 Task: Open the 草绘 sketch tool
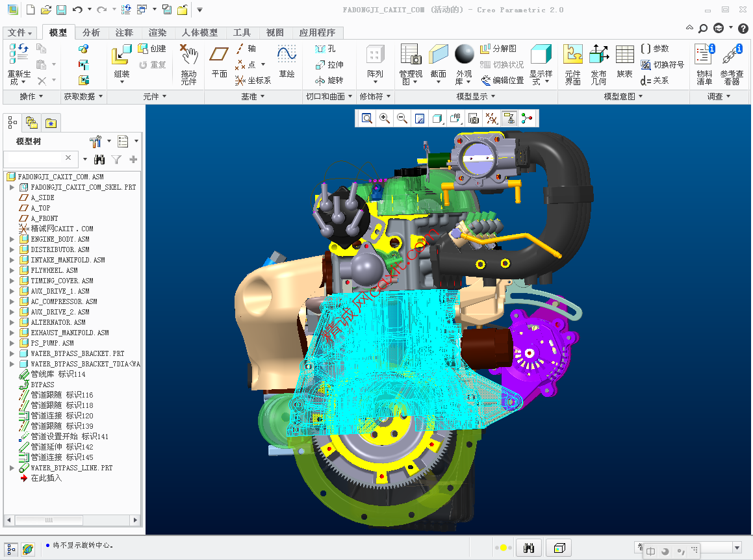(287, 62)
